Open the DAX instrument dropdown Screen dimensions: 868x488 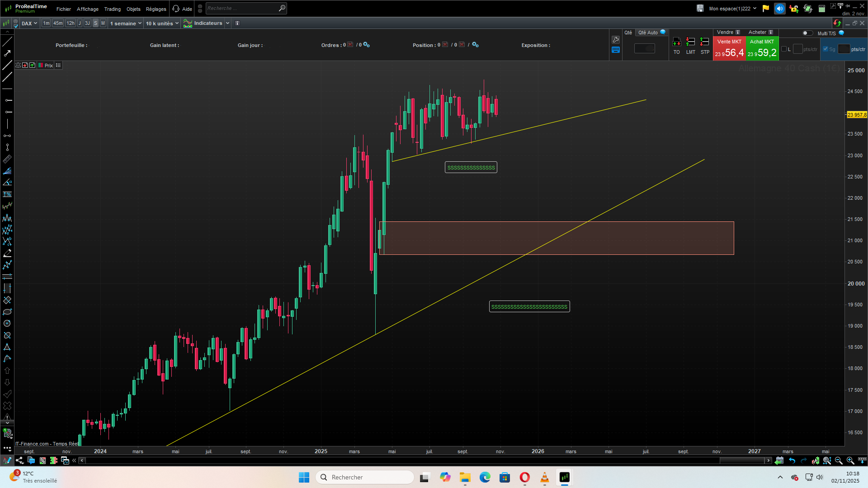tap(29, 23)
